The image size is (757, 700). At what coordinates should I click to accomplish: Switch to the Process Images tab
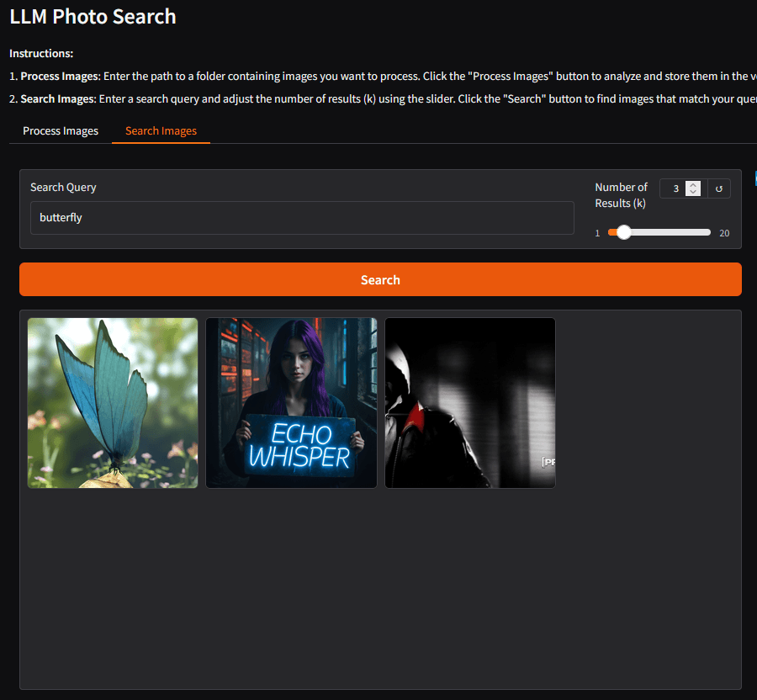pyautogui.click(x=61, y=131)
